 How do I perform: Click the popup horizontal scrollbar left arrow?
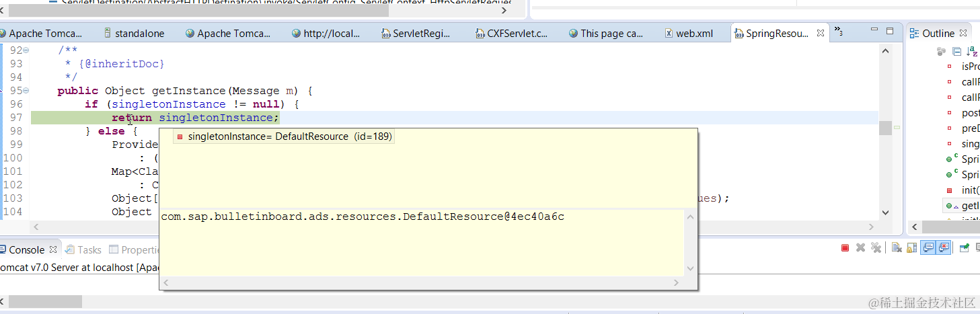[x=166, y=283]
